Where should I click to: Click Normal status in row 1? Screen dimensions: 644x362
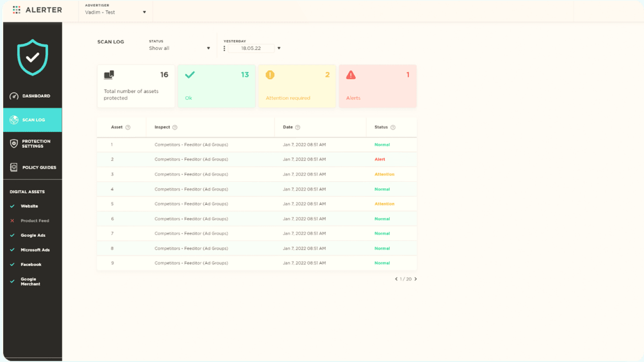382,145
